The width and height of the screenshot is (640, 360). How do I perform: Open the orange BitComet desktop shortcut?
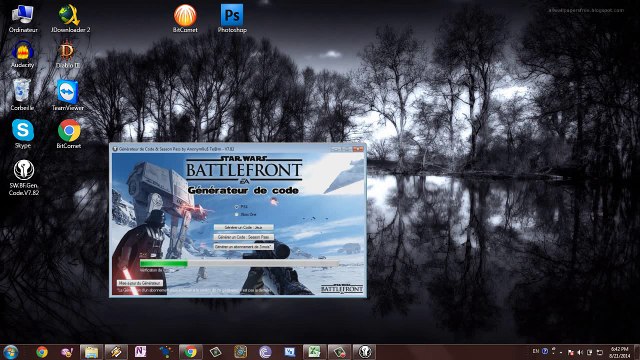coord(185,19)
